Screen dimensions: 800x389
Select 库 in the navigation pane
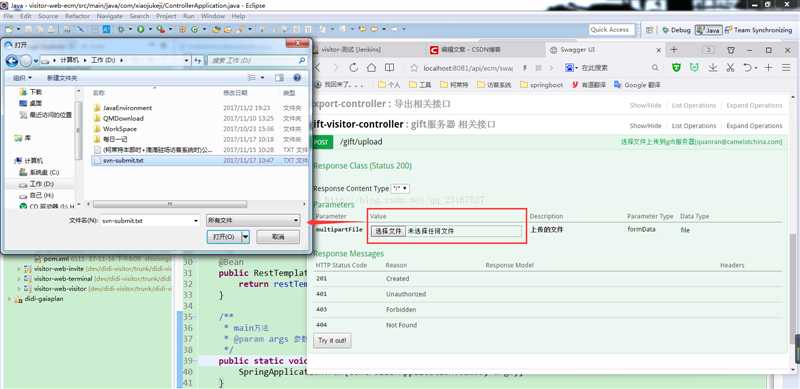tap(22, 138)
